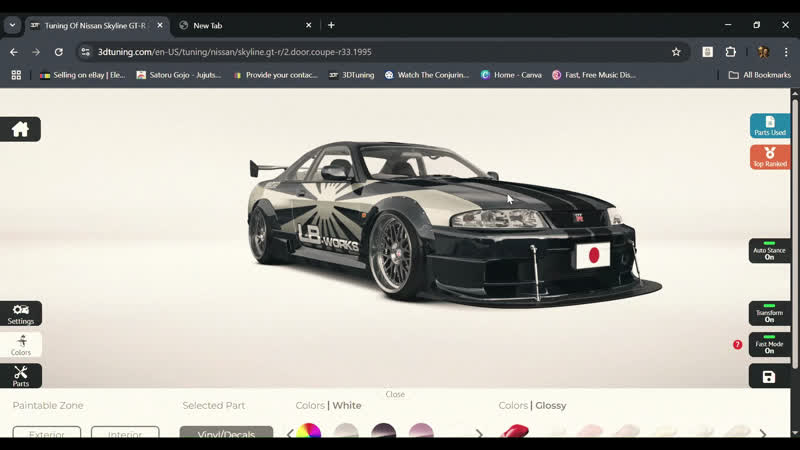
Task: Open the tab search dropdown
Action: [x=12, y=25]
